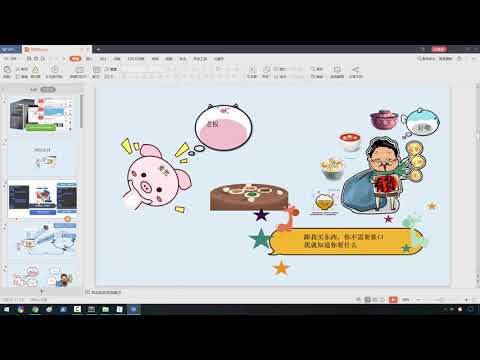Switch to reading view icon in status bar
Screen dimensions: 480x360
pos(382,300)
